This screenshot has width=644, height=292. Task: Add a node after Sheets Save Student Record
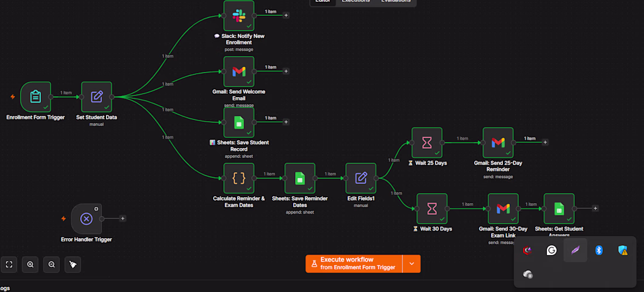tap(286, 122)
